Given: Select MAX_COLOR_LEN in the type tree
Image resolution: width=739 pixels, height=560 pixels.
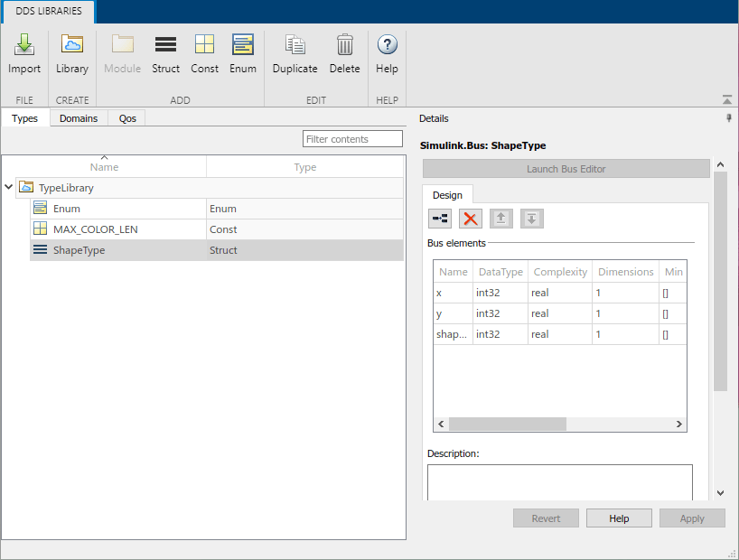Looking at the screenshot, I should (96, 229).
